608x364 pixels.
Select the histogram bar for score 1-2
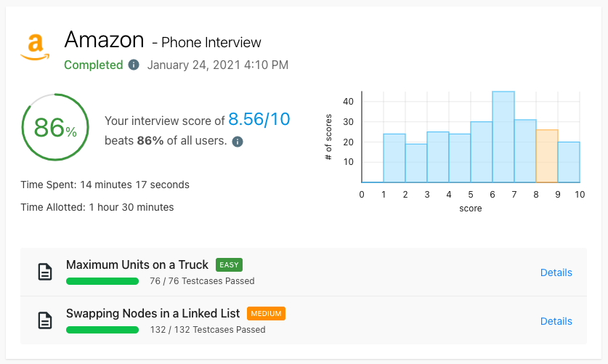[394, 158]
